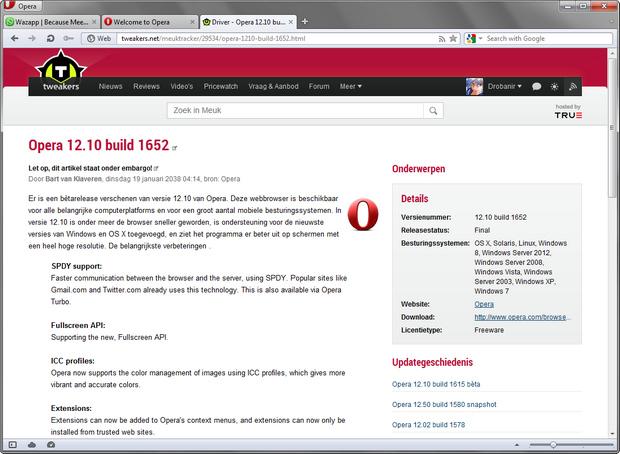
Task: Close the Wazapp tab
Action: coord(94,22)
